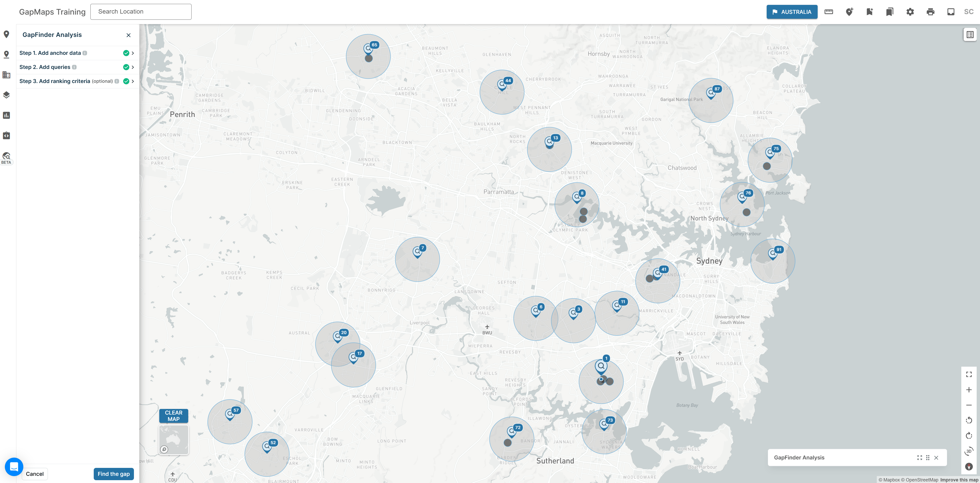Screen dimensions: 980x483
Task: Click the print icon
Action: pyautogui.click(x=931, y=12)
